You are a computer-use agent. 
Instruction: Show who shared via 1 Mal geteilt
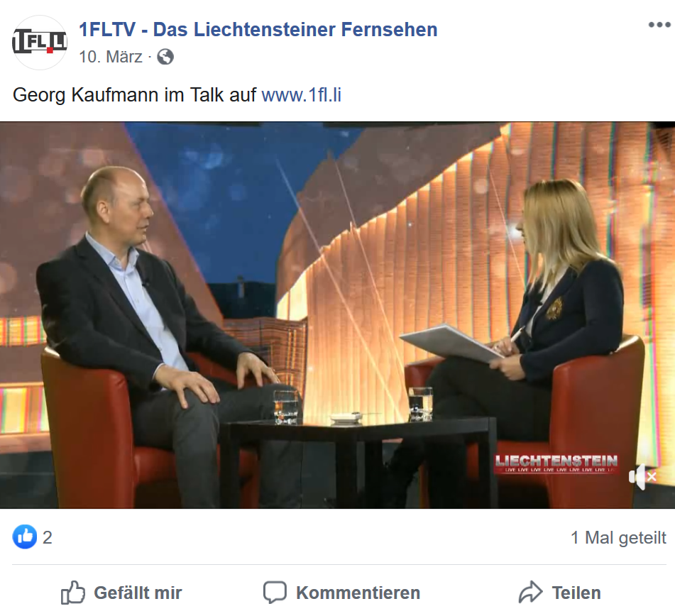tap(618, 538)
